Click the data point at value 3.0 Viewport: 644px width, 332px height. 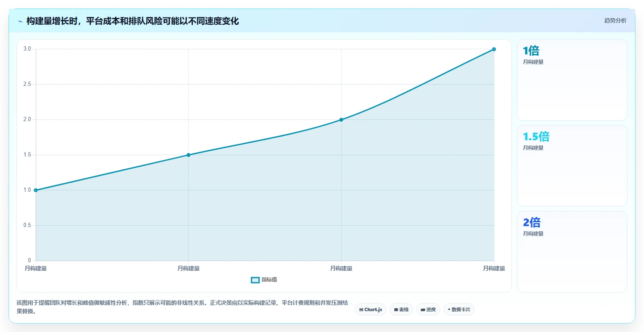(494, 49)
